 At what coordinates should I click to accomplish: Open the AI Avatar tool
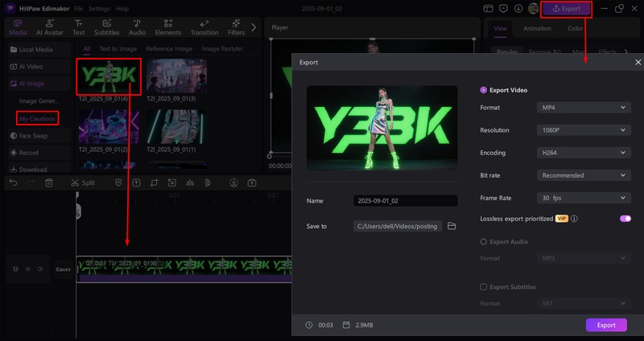point(50,27)
